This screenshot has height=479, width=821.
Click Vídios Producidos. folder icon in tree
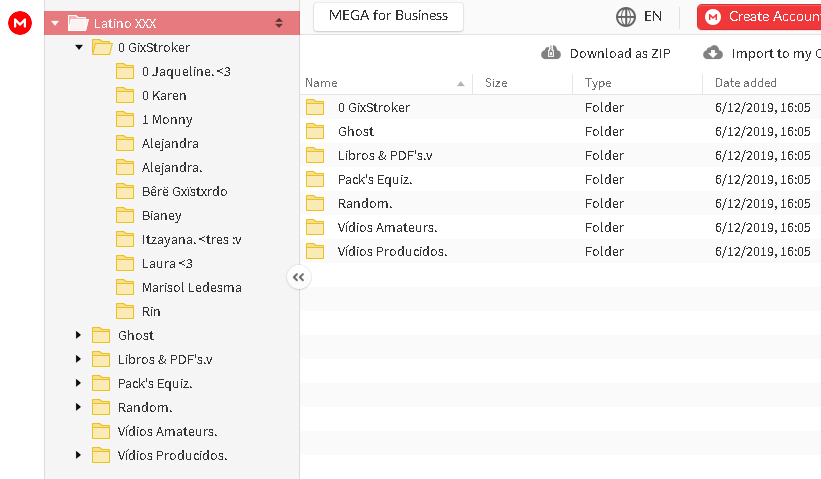point(101,455)
